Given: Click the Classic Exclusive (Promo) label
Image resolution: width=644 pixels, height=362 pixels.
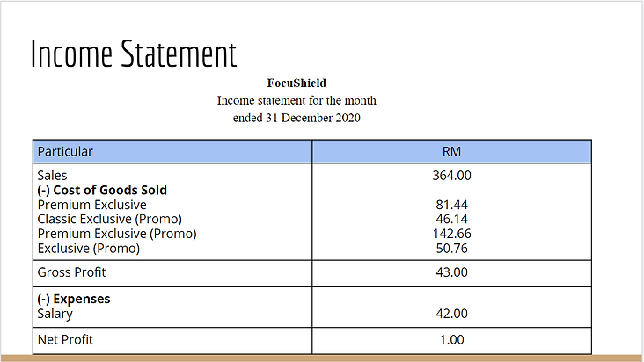Looking at the screenshot, I should [x=110, y=219].
